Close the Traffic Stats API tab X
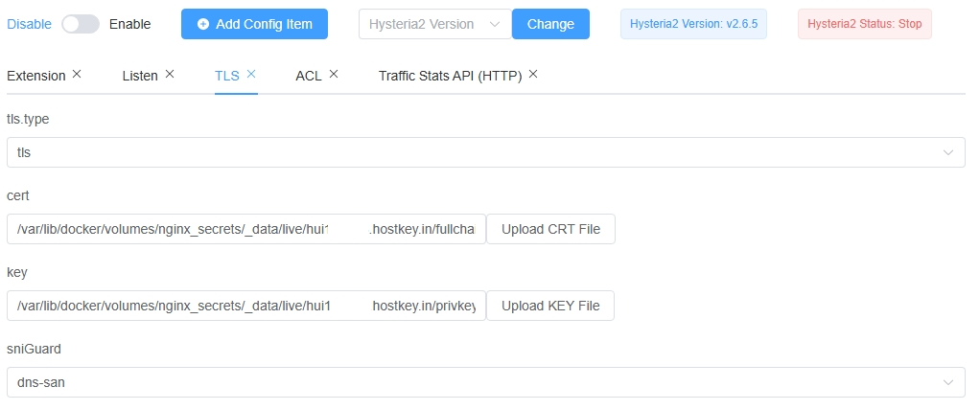The height and width of the screenshot is (410, 980). coord(533,74)
